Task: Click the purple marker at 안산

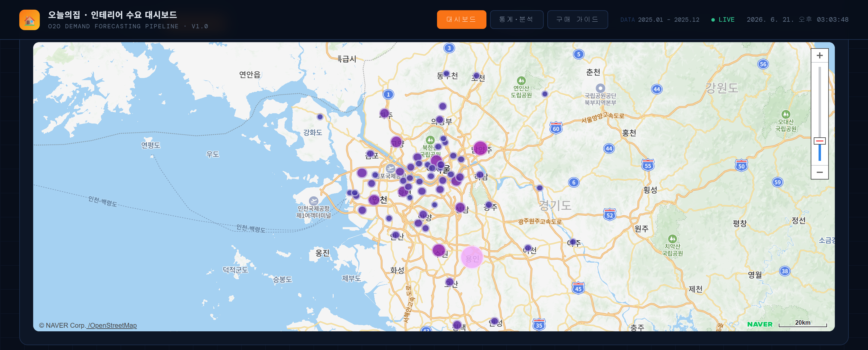Action: click(396, 235)
